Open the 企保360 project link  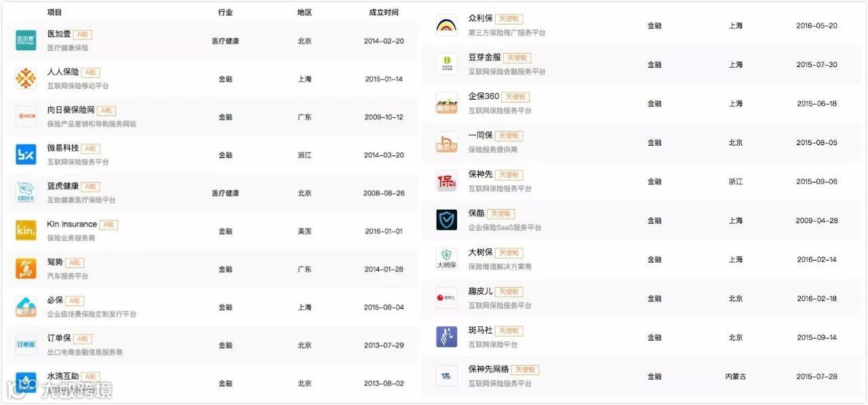484,96
